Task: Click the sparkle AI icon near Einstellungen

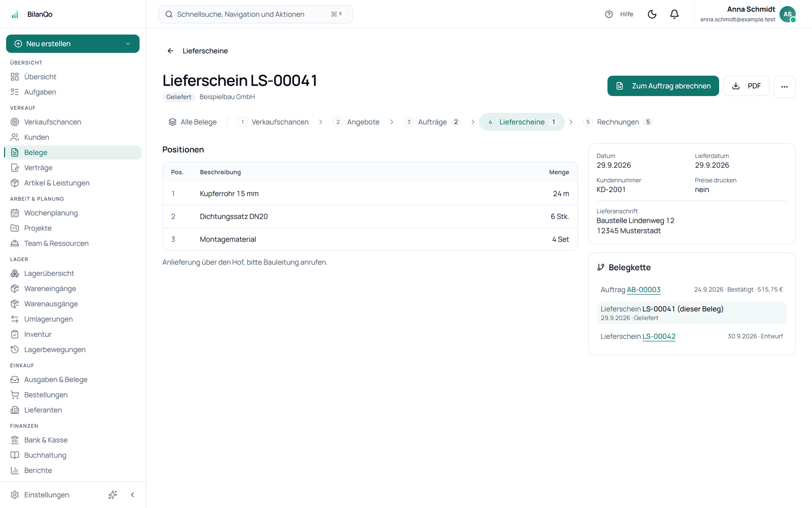Action: tap(113, 495)
